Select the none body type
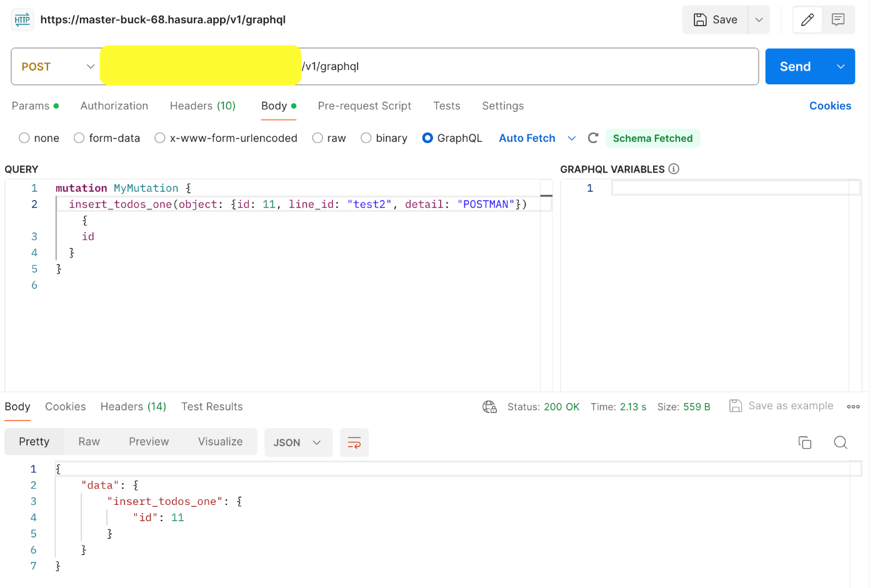This screenshot has height=588, width=875. (x=24, y=138)
